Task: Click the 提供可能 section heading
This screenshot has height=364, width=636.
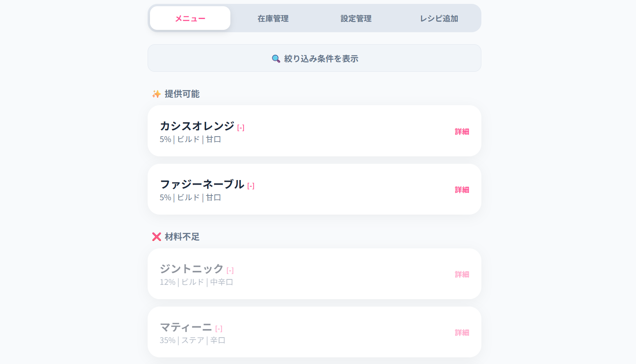Action: pos(182,94)
